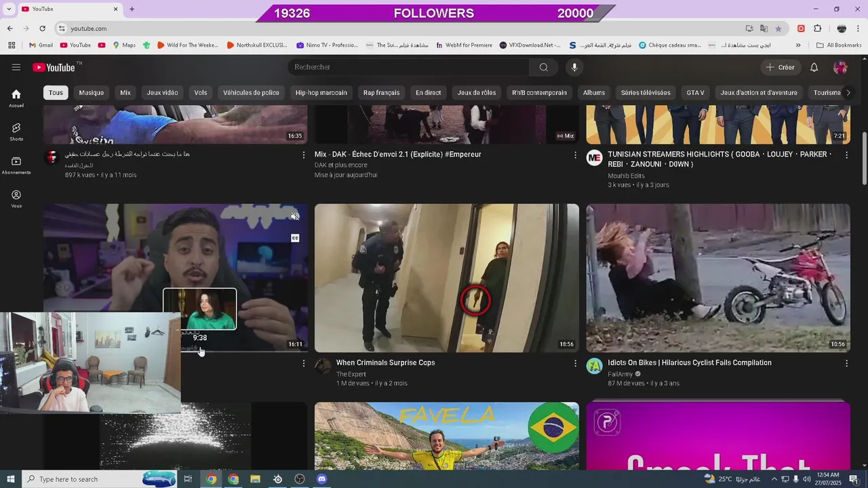Click the search magnifier button
Viewport: 868px width, 488px height.
544,67
